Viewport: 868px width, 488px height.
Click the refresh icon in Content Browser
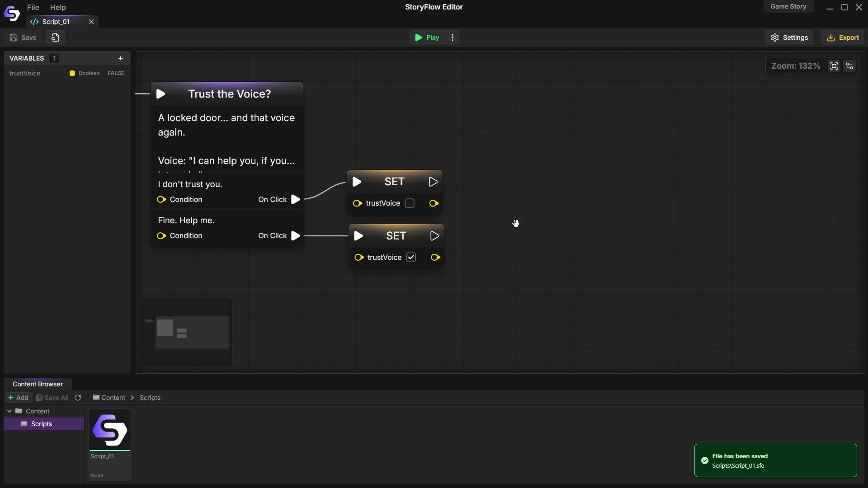pos(78,398)
